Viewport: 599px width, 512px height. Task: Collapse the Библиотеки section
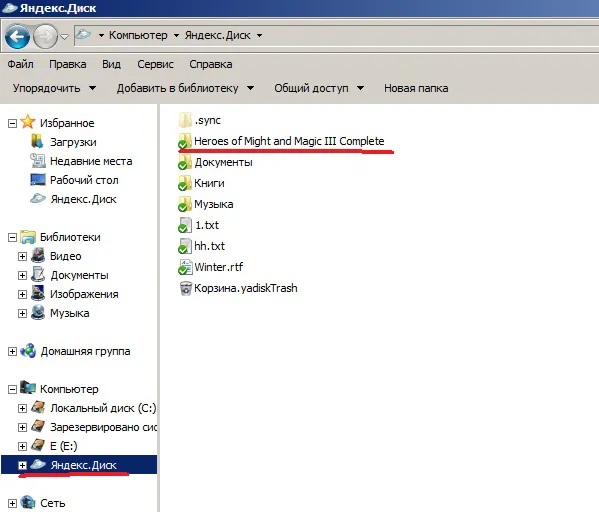pos(13,238)
